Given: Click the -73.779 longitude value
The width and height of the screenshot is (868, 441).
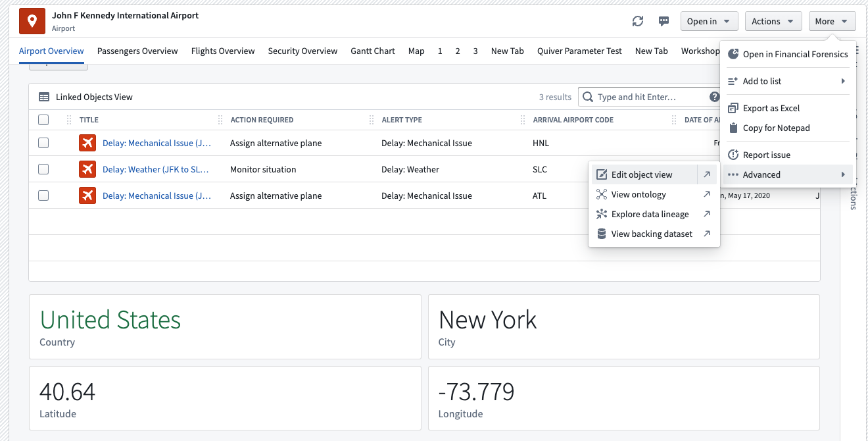Looking at the screenshot, I should click(x=476, y=392).
